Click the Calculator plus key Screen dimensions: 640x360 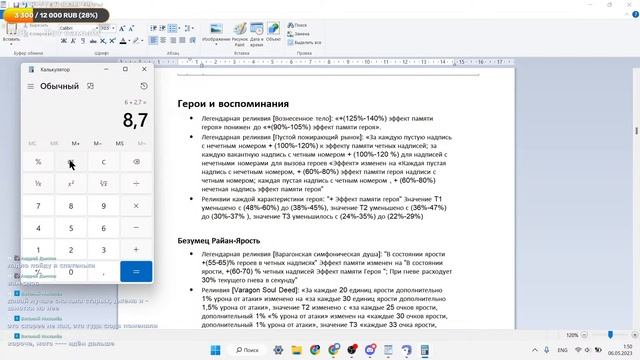point(136,249)
